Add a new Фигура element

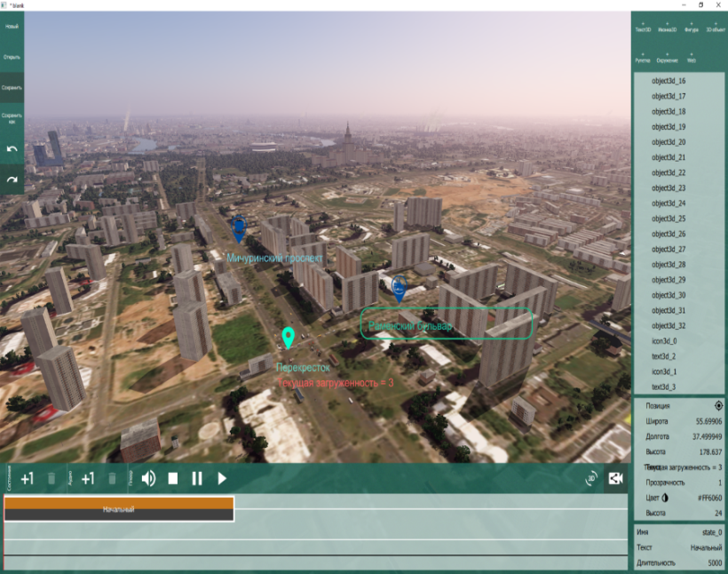(x=692, y=27)
